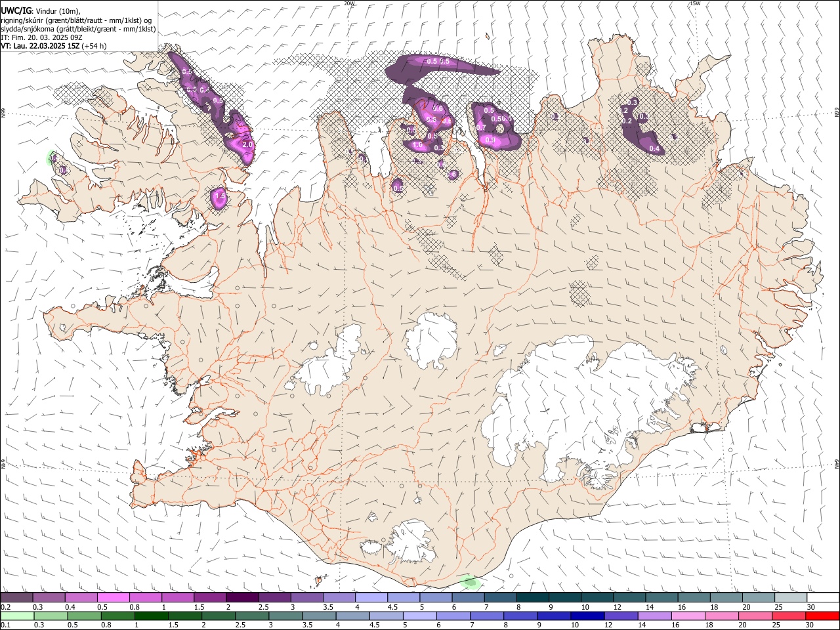Viewport: 840px width, 630px height.
Task: Click the 0.3 precipitation value in the northeast
Action: [633, 102]
